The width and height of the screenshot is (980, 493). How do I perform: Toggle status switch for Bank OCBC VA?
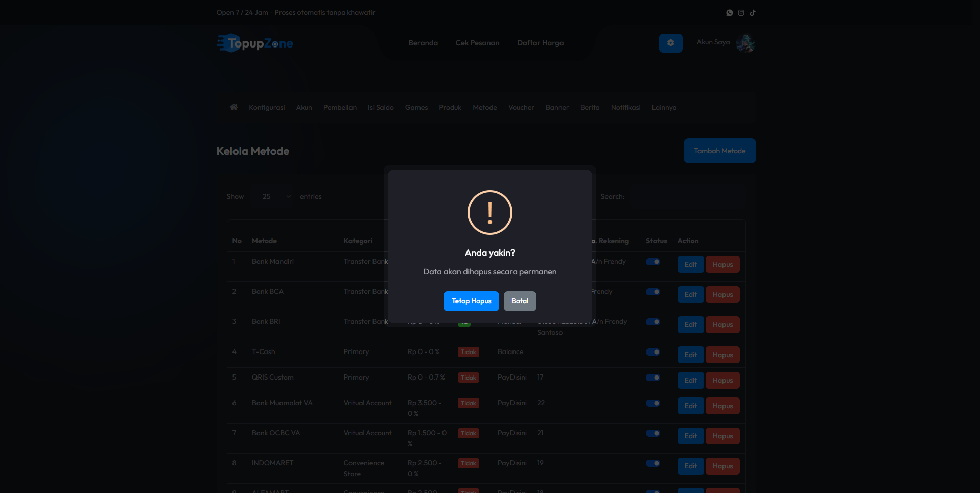tap(653, 433)
